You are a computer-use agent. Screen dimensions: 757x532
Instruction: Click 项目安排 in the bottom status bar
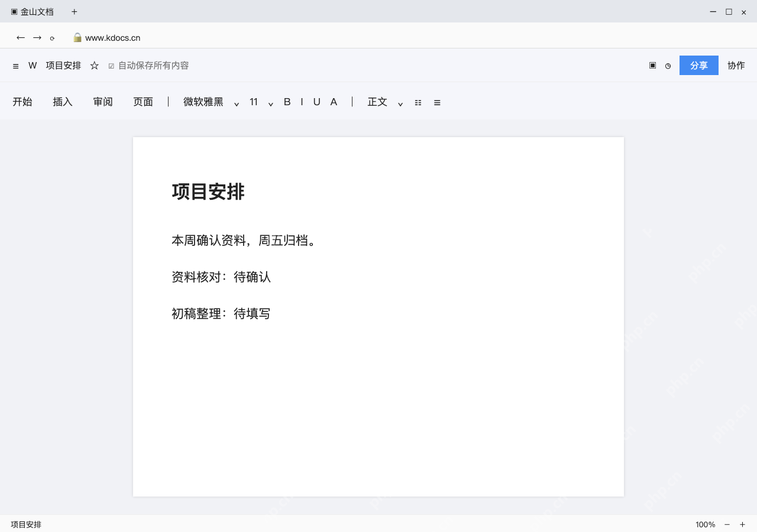point(26,524)
